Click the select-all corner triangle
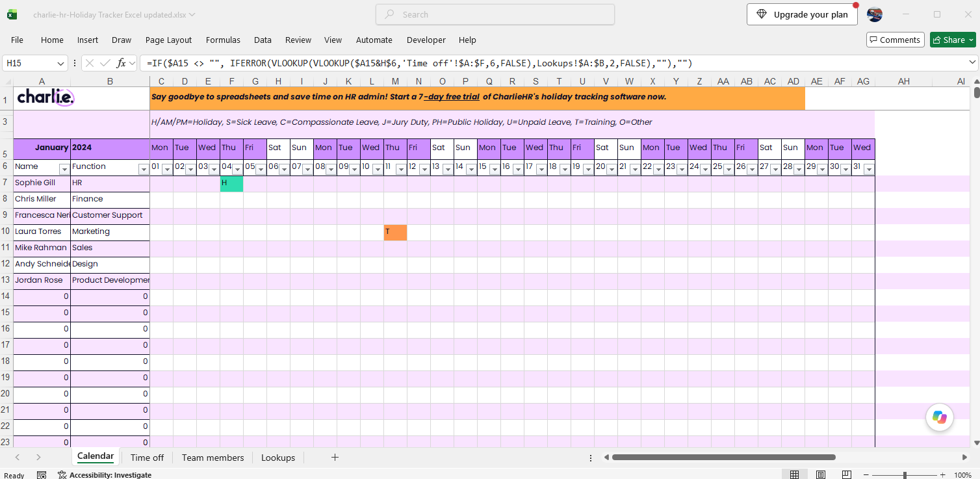Image resolution: width=980 pixels, height=479 pixels. [x=7, y=81]
